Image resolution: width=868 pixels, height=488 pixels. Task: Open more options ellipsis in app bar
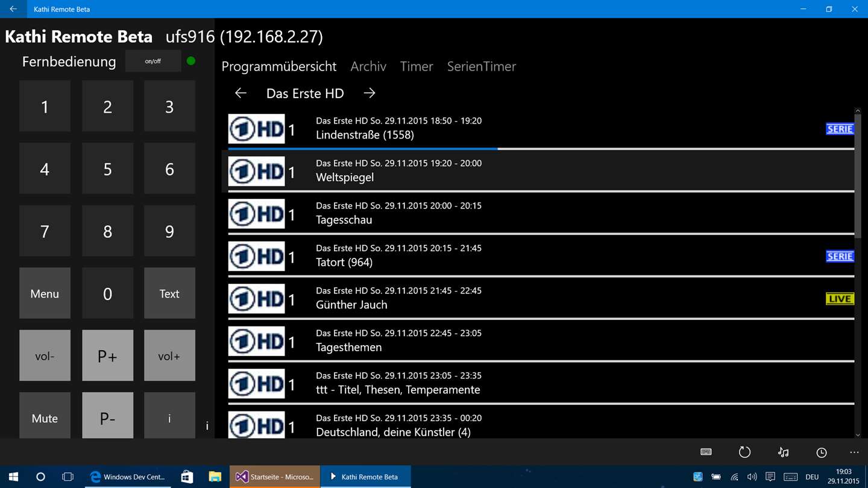point(854,452)
